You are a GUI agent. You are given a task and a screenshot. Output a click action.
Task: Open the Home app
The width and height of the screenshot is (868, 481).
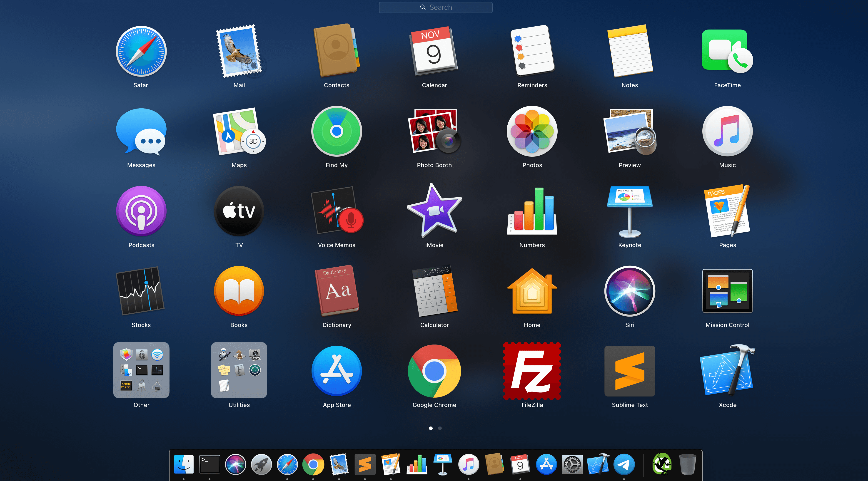[532, 291]
